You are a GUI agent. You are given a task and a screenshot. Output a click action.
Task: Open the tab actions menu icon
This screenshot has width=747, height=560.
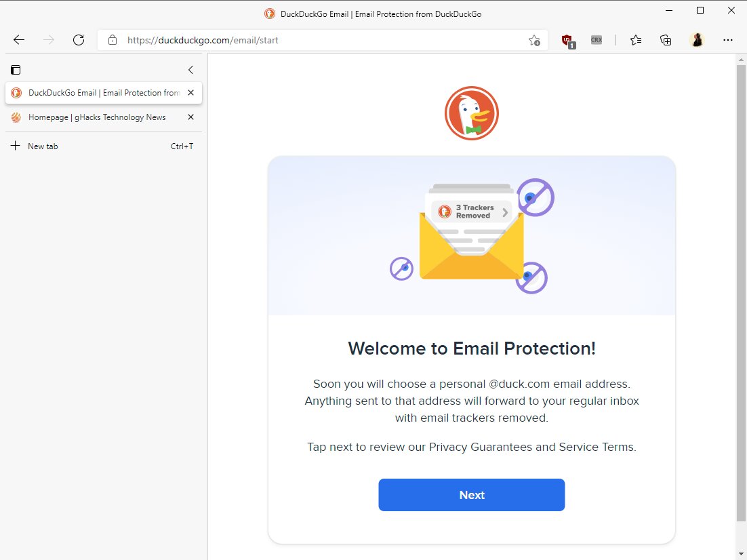click(x=16, y=70)
